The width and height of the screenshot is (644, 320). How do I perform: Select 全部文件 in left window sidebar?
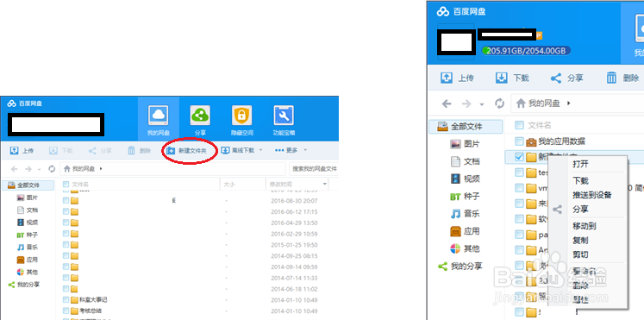(28, 185)
